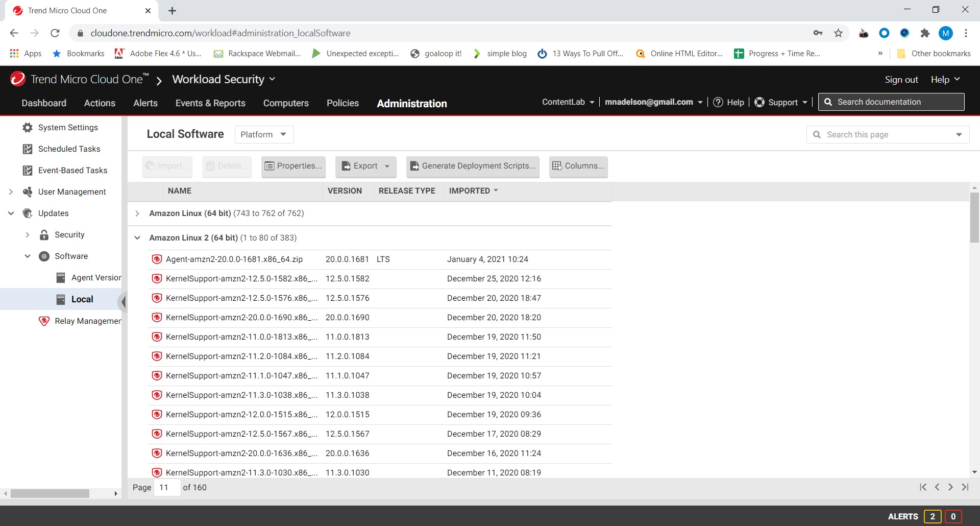Click the System Settings gear icon
This screenshot has height=526, width=980.
(x=28, y=128)
